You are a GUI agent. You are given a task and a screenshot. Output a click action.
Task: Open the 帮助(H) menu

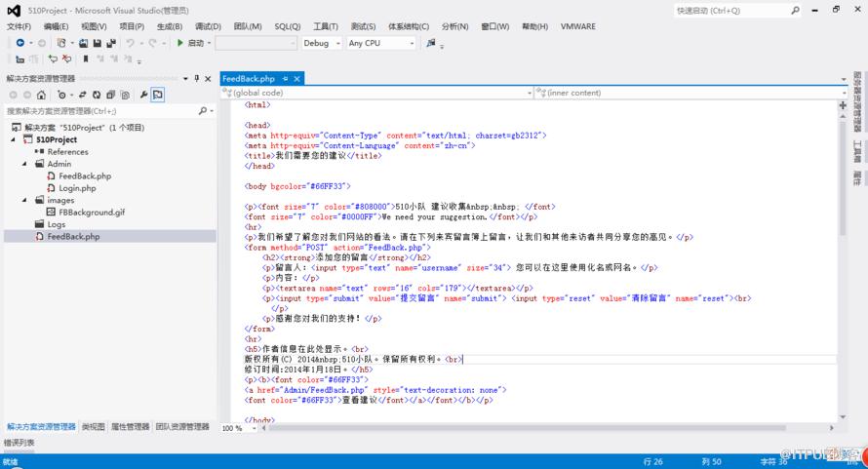[534, 26]
